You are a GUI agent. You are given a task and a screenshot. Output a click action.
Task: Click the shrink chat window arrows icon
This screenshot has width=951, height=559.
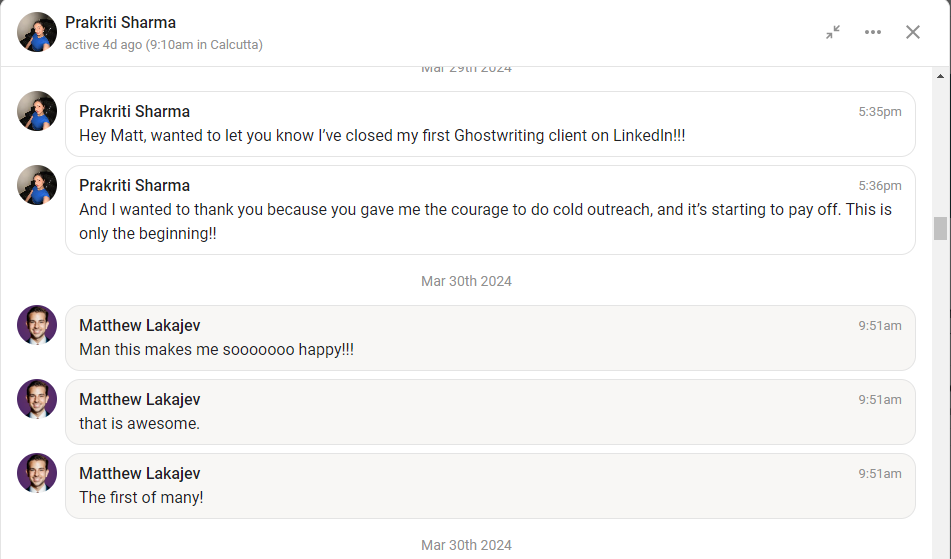pos(833,32)
